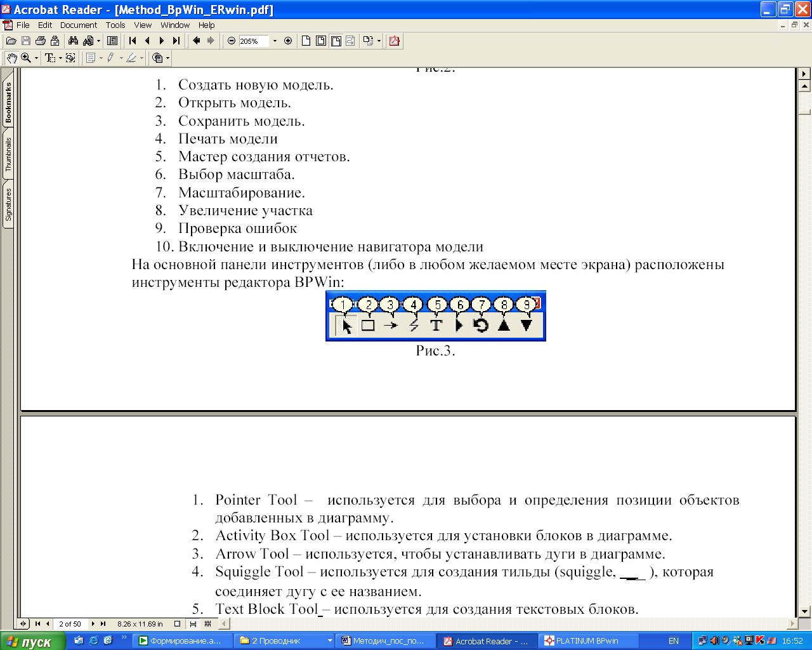Select Continuous Facing layout in status bar
812x650 pixels.
[207, 624]
